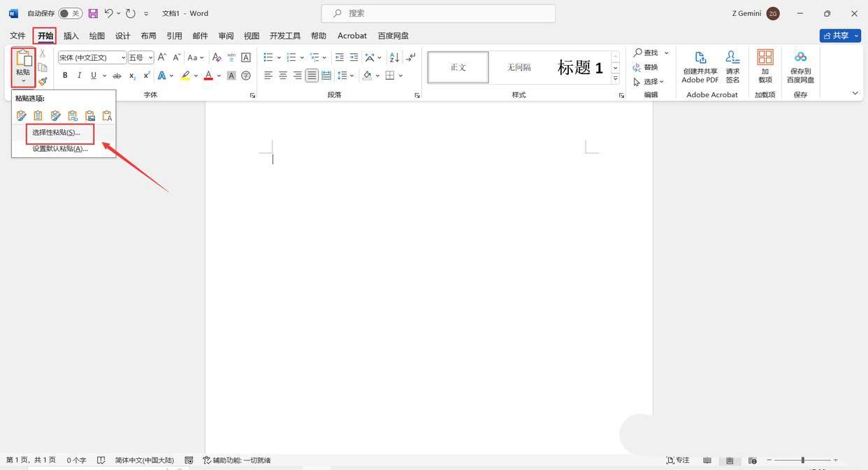Decrease paragraph indent
The image size is (868, 470).
pyautogui.click(x=340, y=57)
